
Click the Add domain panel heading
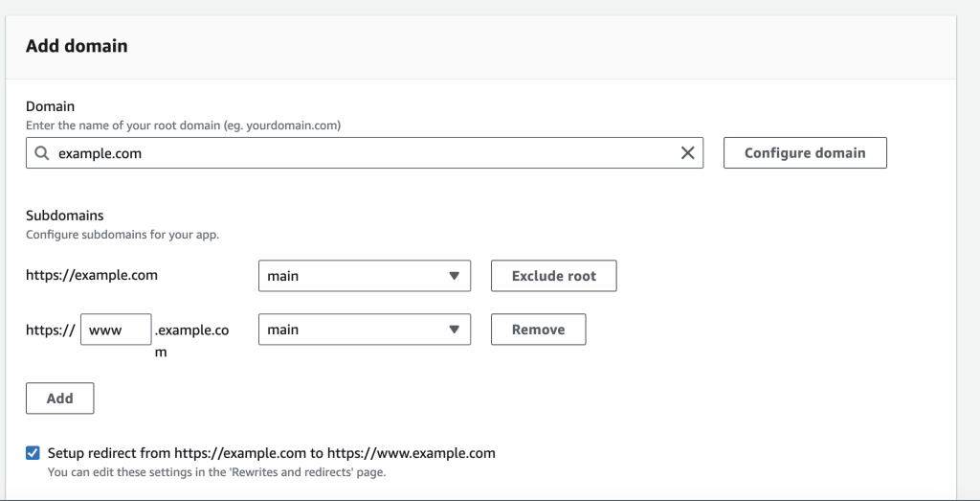(x=77, y=46)
